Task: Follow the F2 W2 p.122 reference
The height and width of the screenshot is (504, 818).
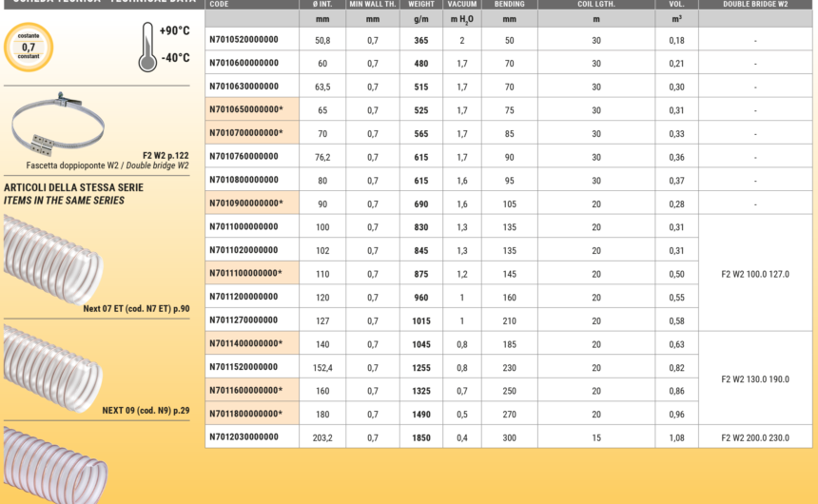Action: click(166, 154)
